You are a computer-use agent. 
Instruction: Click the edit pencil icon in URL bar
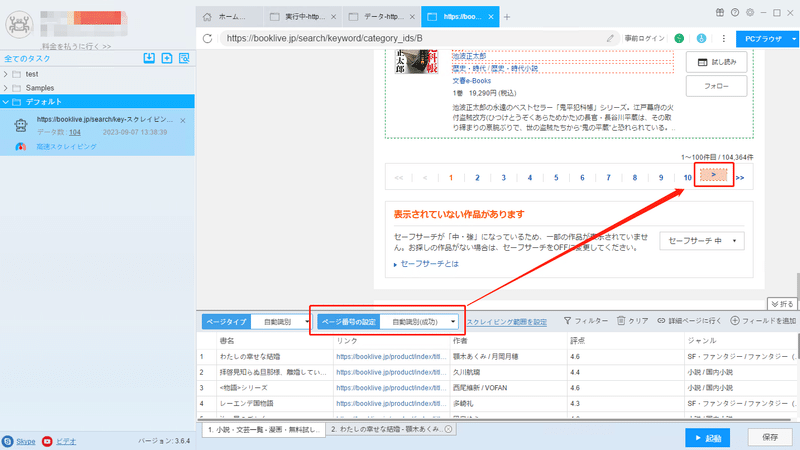tap(610, 38)
